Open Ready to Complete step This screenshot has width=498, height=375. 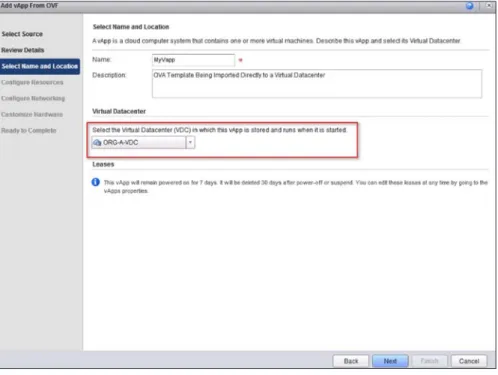pyautogui.click(x=29, y=130)
